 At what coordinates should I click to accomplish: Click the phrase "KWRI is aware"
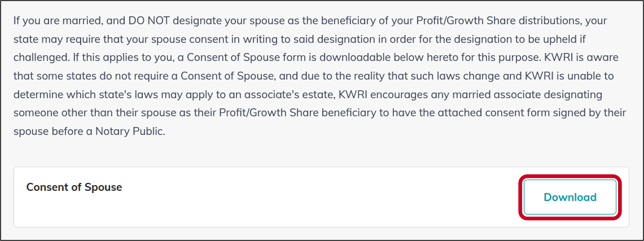581,57
